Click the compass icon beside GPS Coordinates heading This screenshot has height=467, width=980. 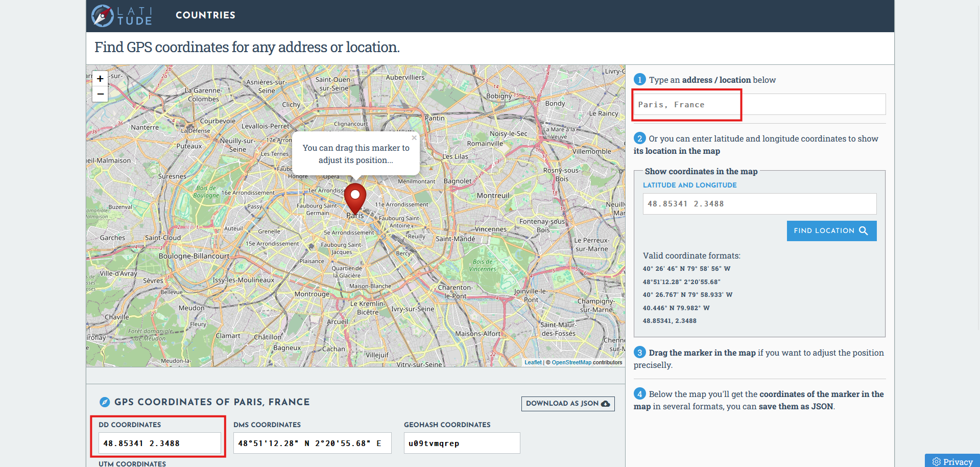tap(104, 402)
